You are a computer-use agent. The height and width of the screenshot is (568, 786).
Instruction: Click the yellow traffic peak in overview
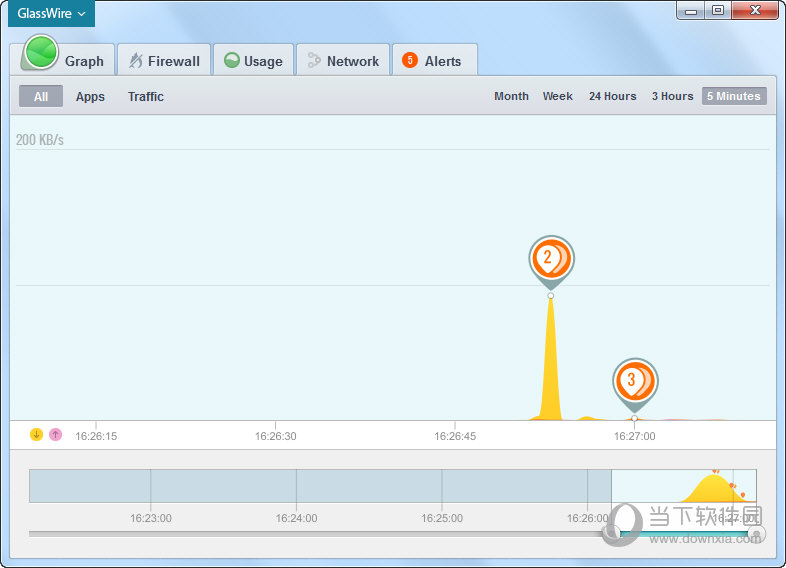(713, 487)
